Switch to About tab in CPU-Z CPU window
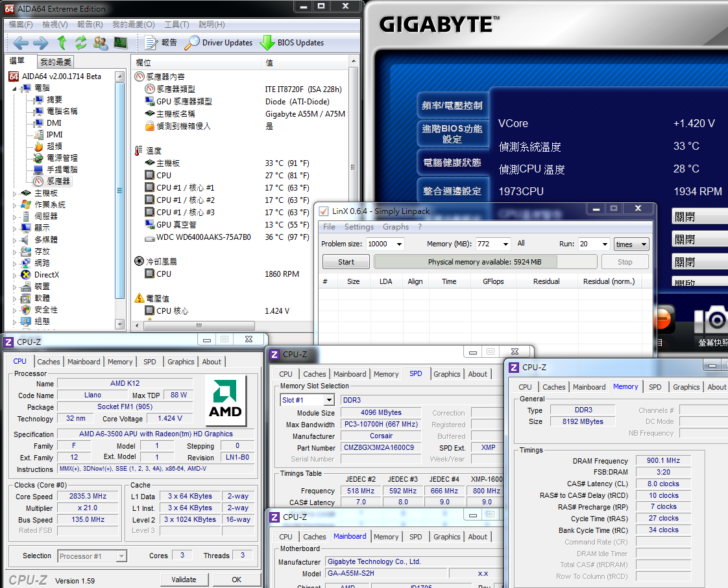 (212, 362)
